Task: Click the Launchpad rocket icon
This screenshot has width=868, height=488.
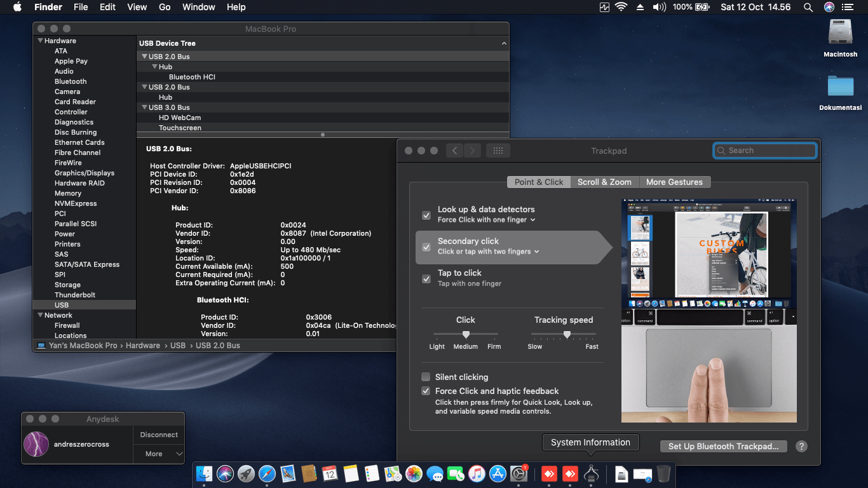Action: pos(246,473)
